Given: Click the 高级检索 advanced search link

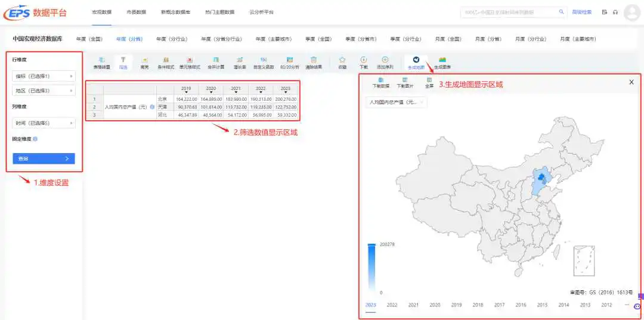Looking at the screenshot, I should (x=581, y=13).
